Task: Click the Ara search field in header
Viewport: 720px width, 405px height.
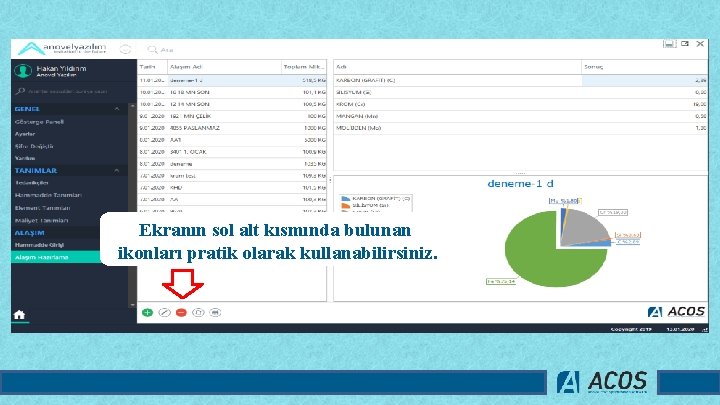Action: pos(167,50)
